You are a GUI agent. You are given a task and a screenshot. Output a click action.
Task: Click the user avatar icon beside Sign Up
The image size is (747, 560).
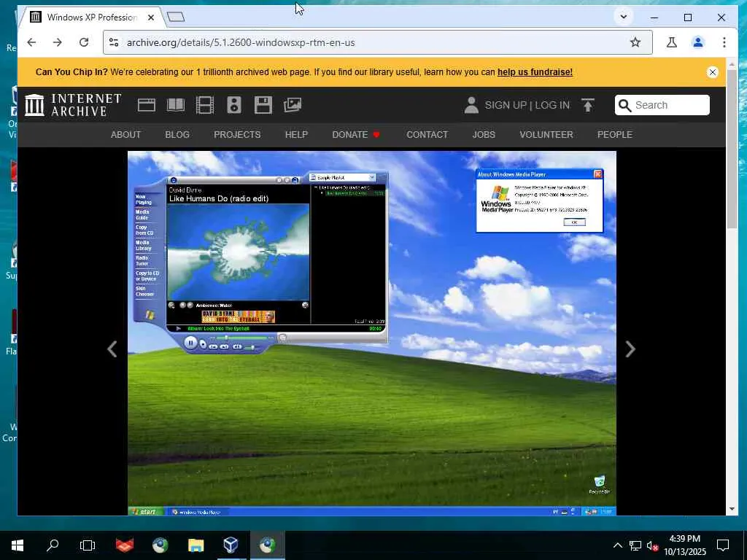tap(471, 105)
